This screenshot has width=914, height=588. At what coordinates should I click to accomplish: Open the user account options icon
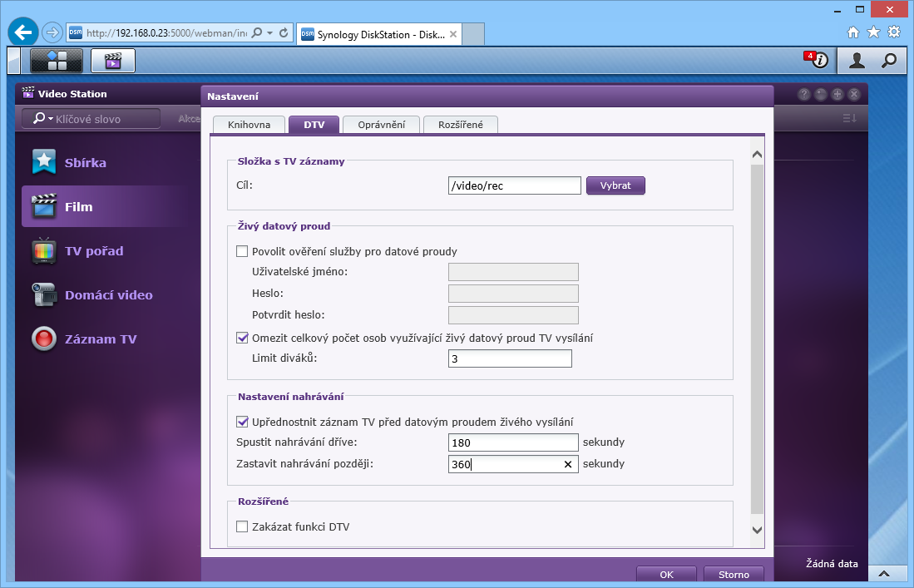coord(857,60)
